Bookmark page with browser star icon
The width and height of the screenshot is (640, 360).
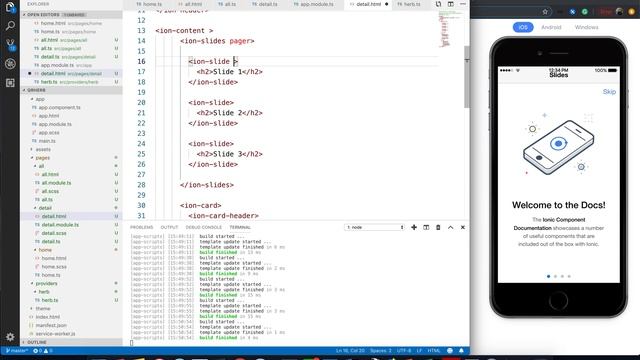point(545,12)
